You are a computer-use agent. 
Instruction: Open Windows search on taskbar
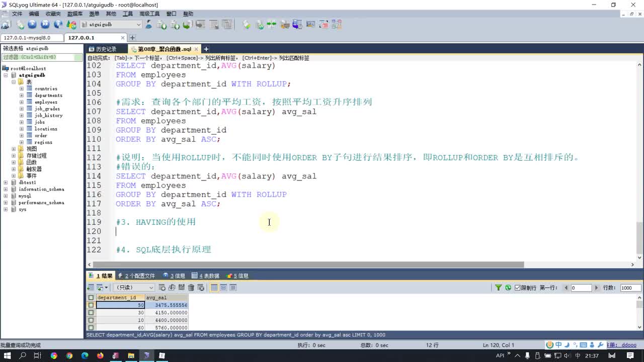click(x=23, y=355)
